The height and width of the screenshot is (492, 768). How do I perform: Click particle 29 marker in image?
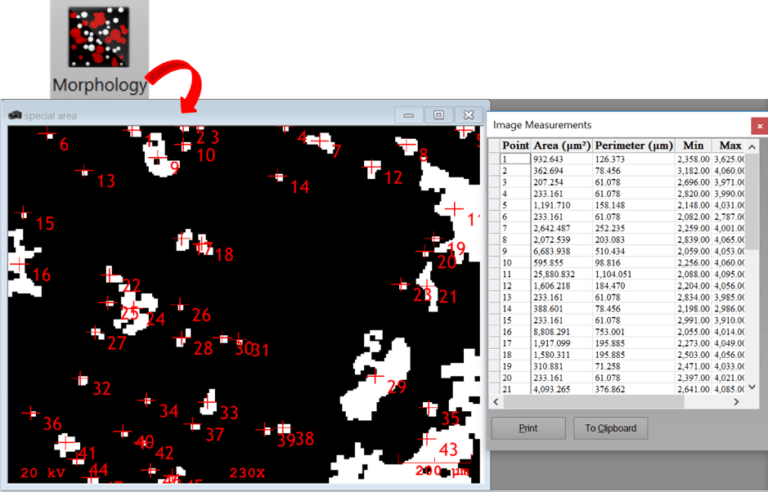375,377
